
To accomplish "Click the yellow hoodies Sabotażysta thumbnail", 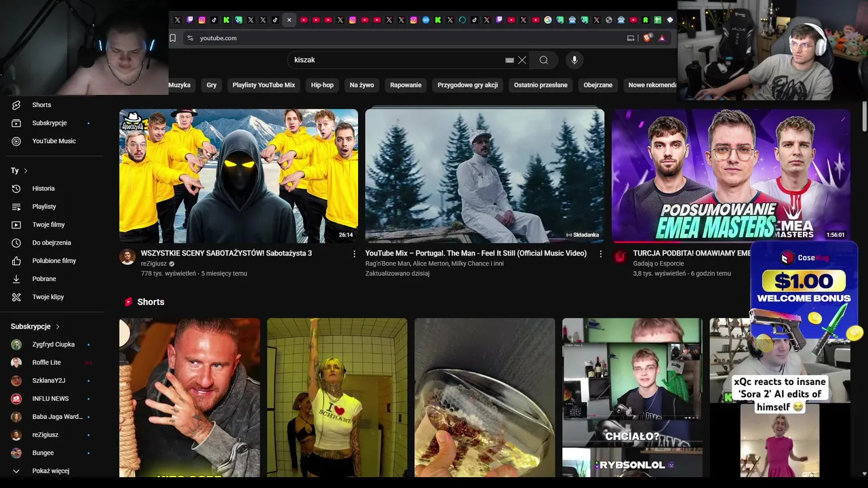I will [x=239, y=176].
